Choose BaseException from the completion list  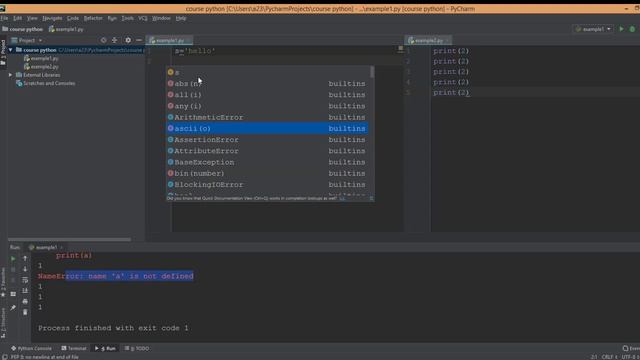tap(267, 162)
